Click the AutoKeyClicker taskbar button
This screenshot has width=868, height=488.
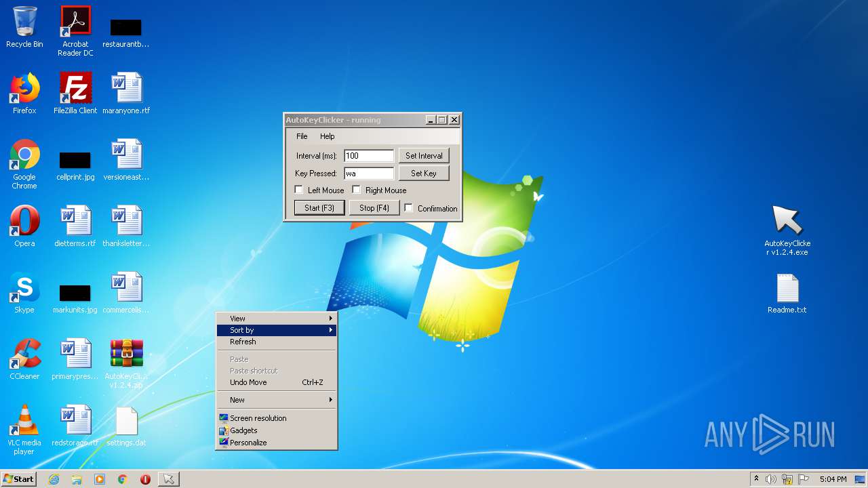coord(168,479)
